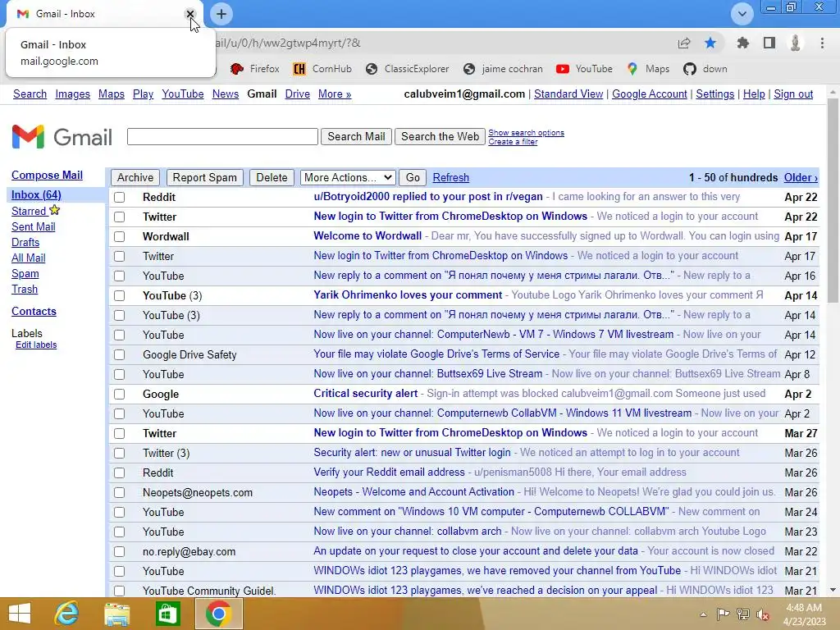Open the Trash folder

coord(25,290)
